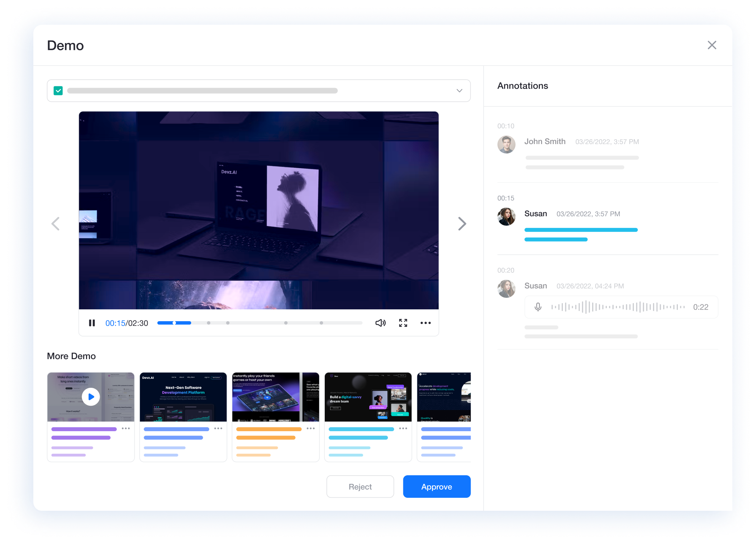Viewport: 756px width, 543px height.
Task: Open options for the purple demo card
Action: tap(125, 428)
